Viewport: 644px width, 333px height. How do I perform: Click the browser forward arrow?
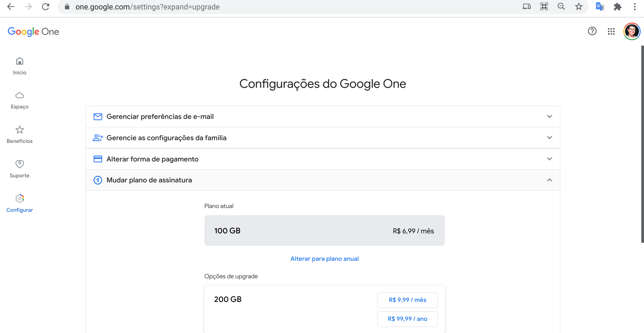[x=28, y=7]
